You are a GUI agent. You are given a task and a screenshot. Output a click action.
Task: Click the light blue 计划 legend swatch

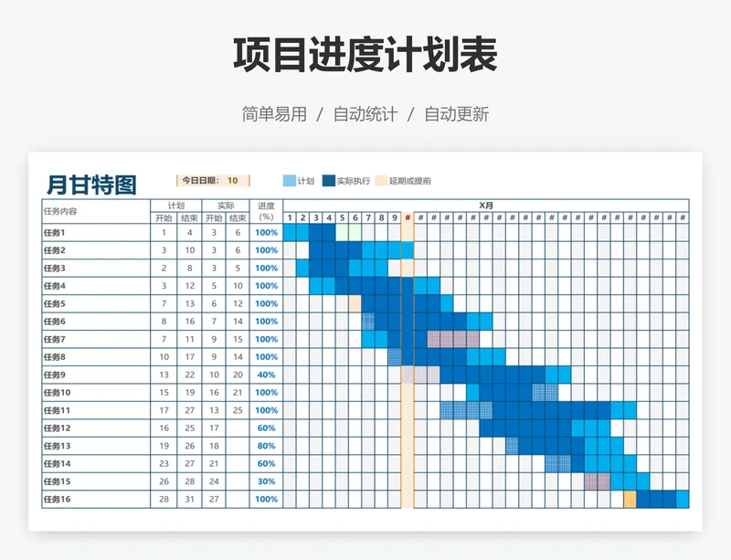pos(289,181)
